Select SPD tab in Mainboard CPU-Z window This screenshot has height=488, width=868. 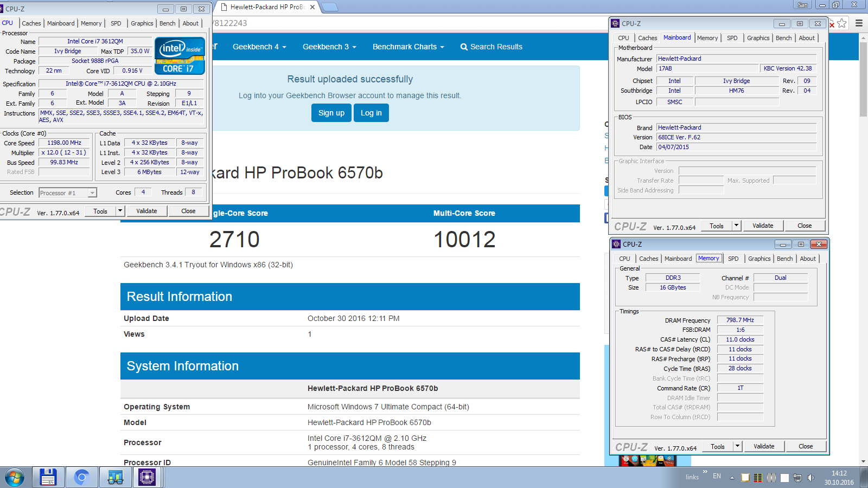732,38
